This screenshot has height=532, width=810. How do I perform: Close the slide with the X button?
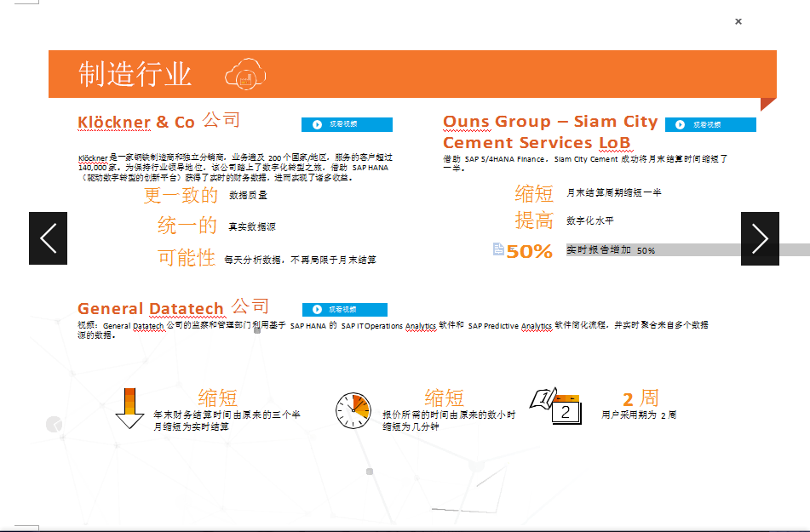click(738, 21)
